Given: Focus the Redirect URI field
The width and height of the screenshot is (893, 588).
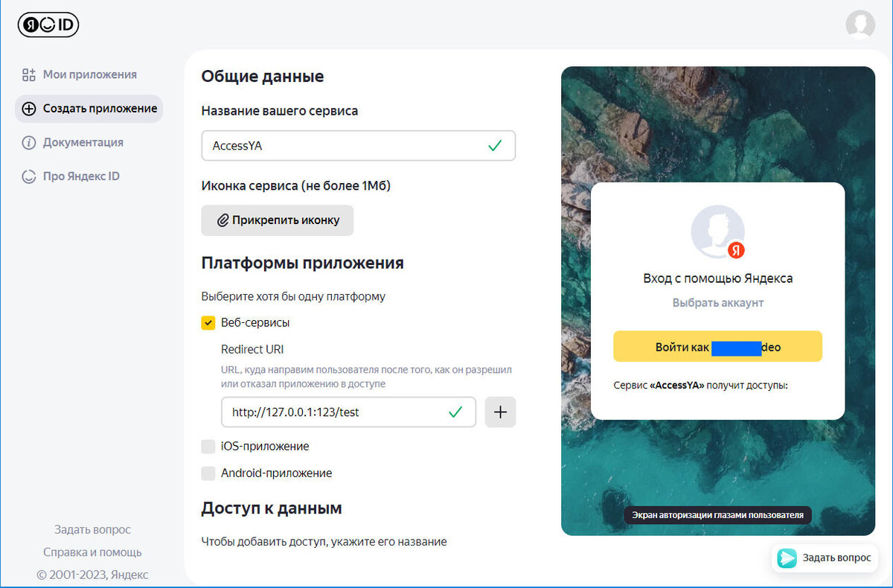Looking at the screenshot, I should [x=348, y=412].
